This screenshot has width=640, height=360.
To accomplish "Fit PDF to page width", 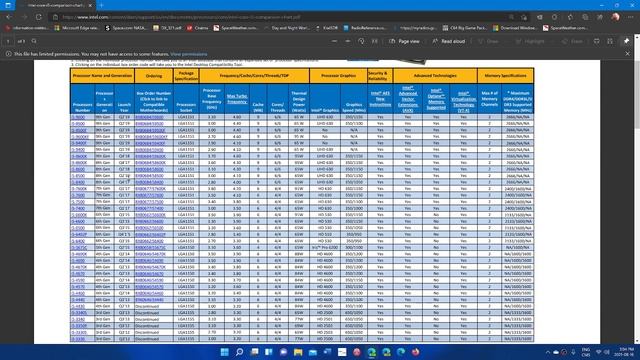I will [375, 41].
